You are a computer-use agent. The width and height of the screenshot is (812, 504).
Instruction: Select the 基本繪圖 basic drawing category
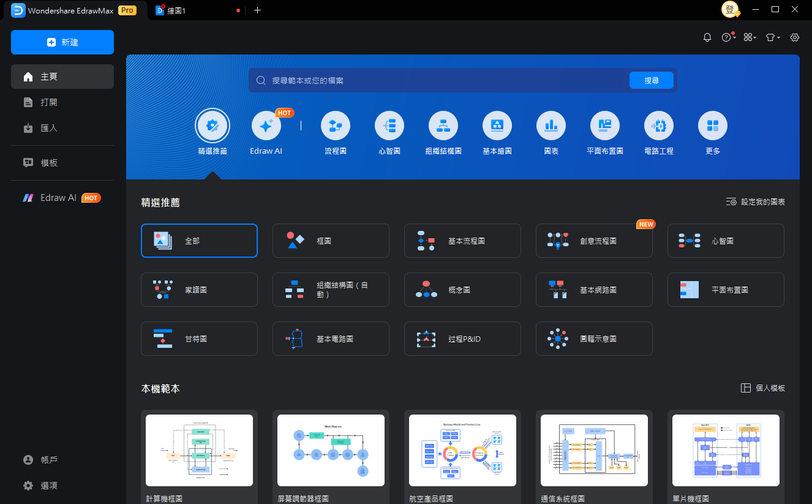click(497, 126)
